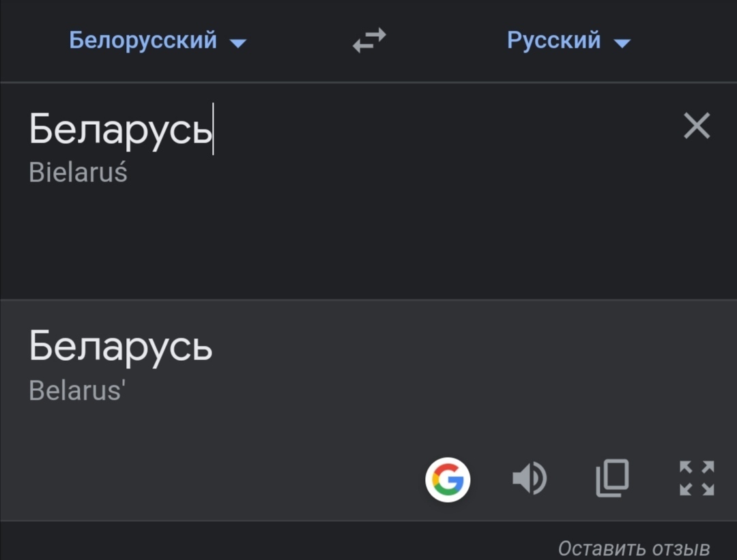Click the typed word Беларусь in input

(120, 129)
